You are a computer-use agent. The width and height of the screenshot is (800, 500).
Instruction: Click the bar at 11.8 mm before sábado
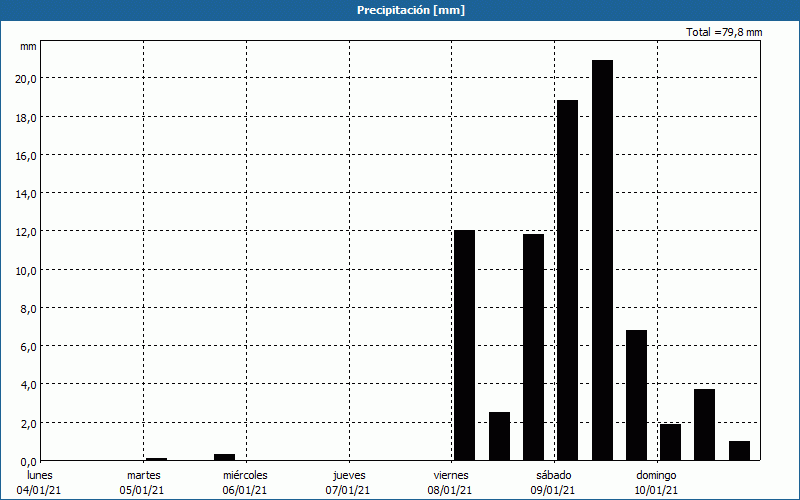coord(533,347)
